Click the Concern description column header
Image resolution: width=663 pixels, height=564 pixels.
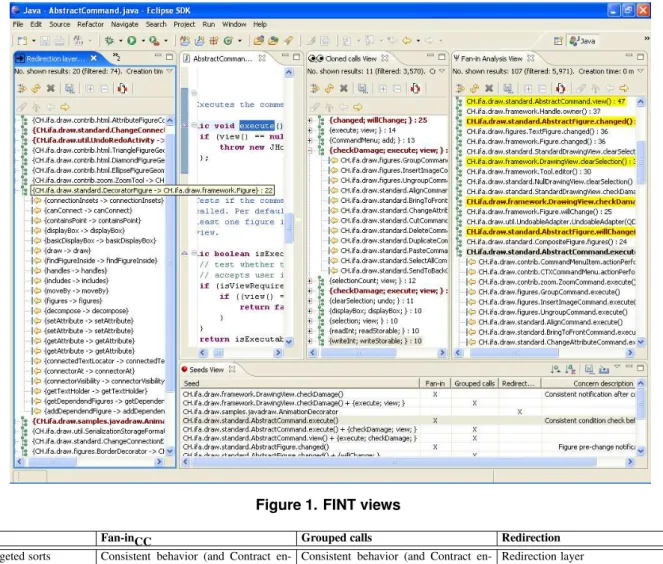pos(589,383)
